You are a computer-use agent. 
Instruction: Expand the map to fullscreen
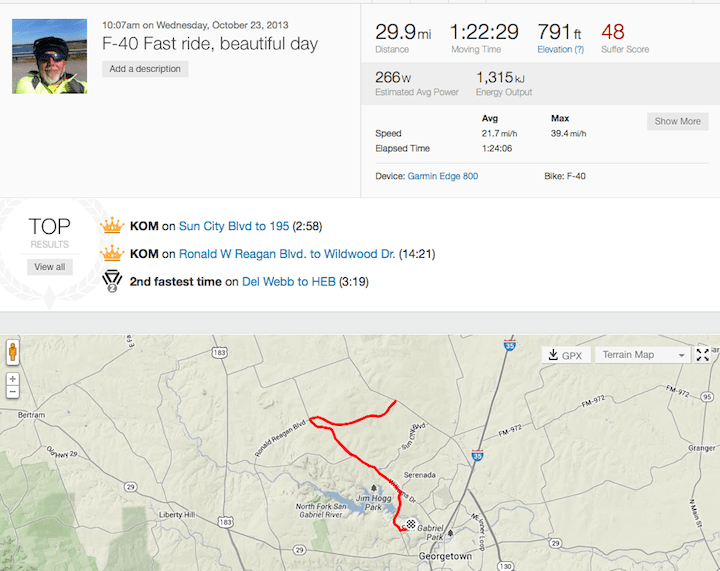(x=703, y=355)
